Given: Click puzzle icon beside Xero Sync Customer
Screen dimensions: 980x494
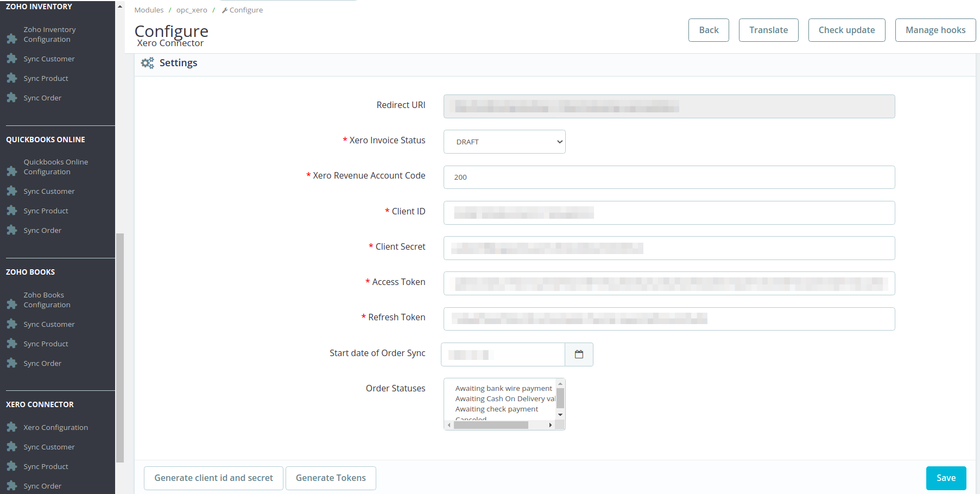Looking at the screenshot, I should (x=12, y=447).
